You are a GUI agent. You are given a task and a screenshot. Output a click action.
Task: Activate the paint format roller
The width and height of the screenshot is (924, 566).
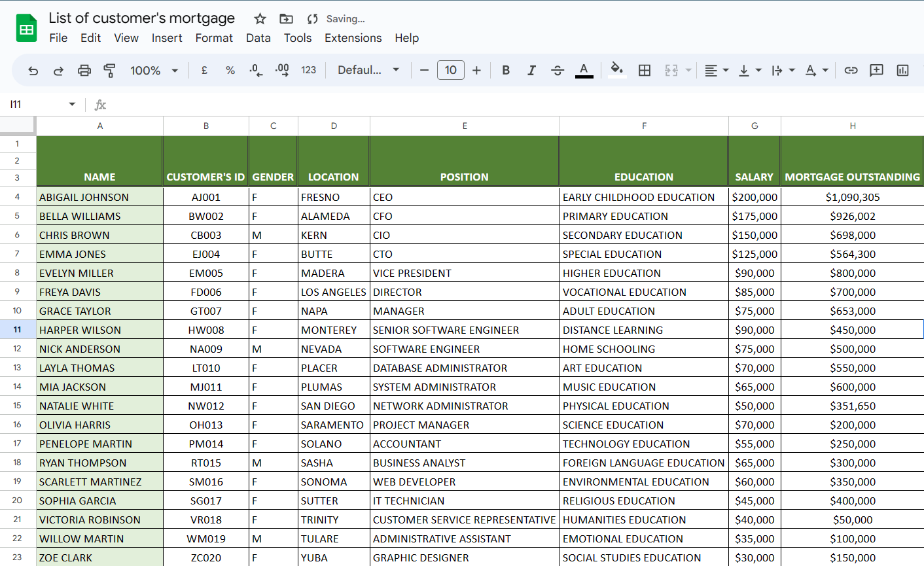pos(109,71)
